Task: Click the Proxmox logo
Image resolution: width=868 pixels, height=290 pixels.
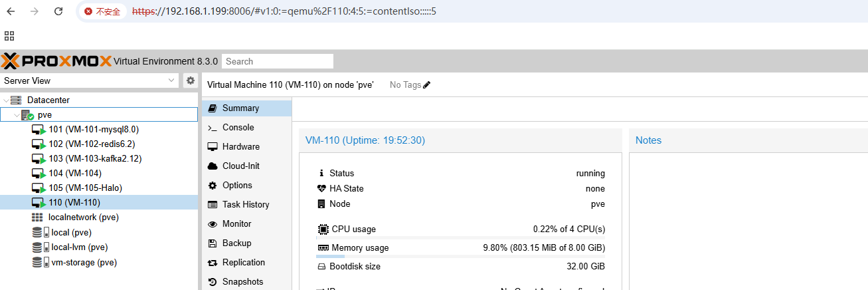Action: [x=56, y=61]
